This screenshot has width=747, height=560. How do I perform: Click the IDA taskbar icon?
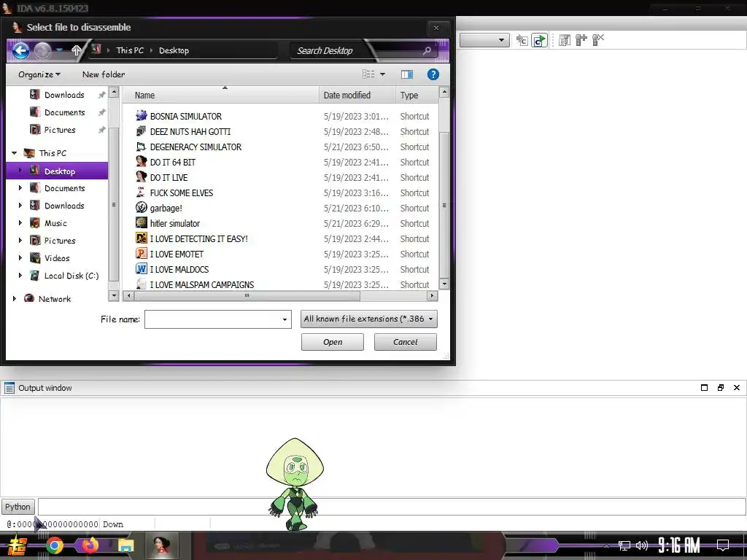coord(161,545)
